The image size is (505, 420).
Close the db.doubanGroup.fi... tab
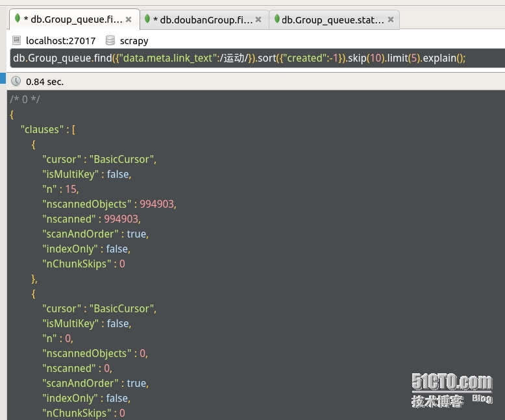258,19
